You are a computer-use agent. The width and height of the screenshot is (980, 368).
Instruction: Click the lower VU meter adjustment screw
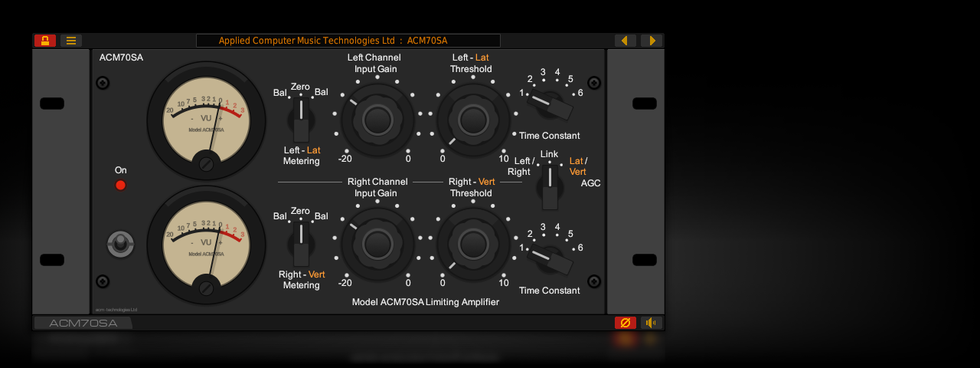pyautogui.click(x=206, y=287)
